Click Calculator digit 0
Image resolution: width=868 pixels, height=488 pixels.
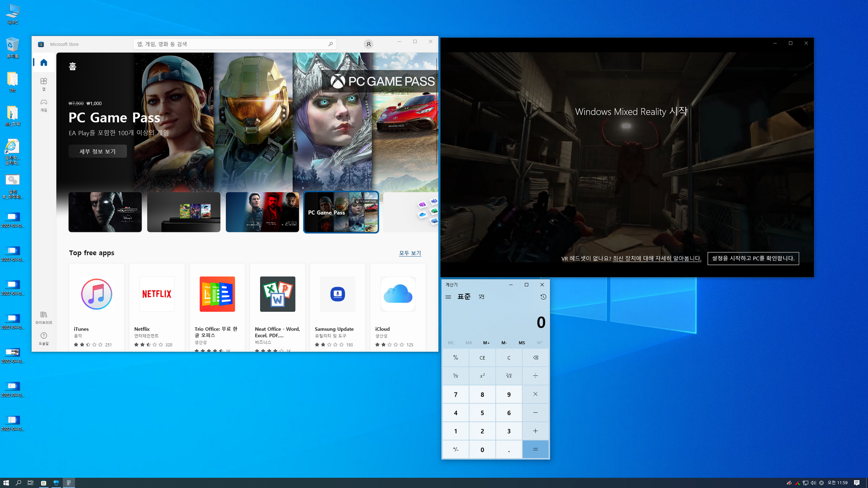[x=482, y=449]
